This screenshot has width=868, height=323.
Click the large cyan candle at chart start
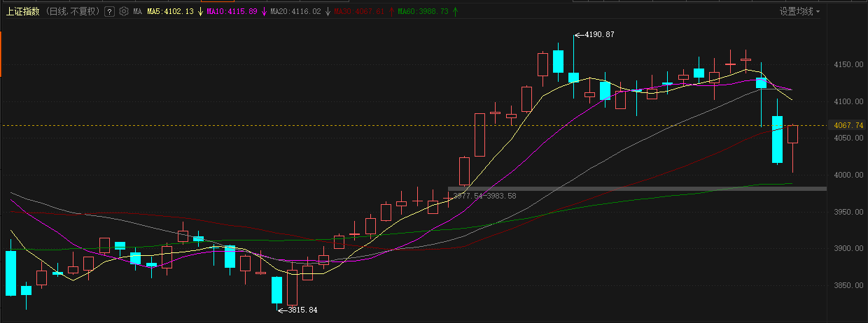click(10, 273)
